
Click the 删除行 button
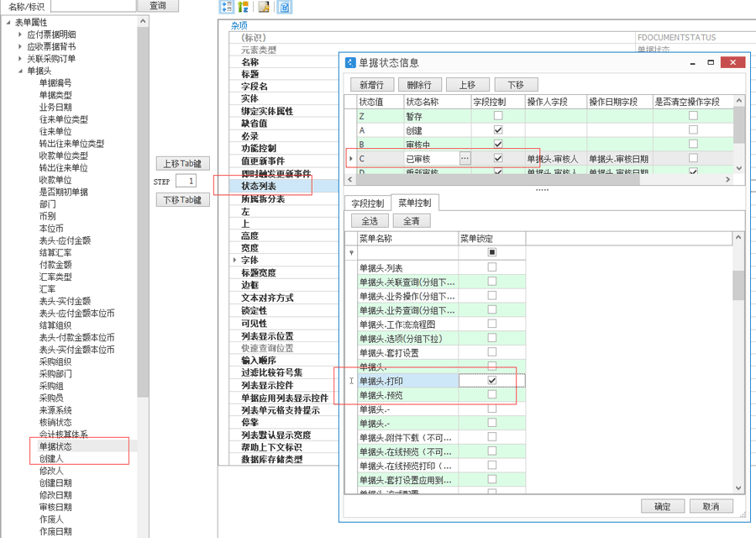click(x=419, y=85)
